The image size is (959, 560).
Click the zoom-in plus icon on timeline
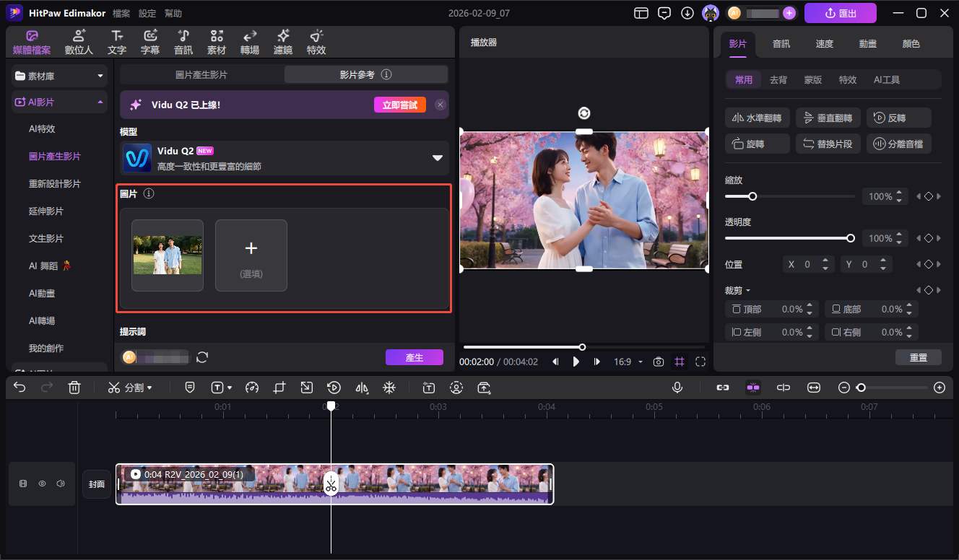[939, 388]
